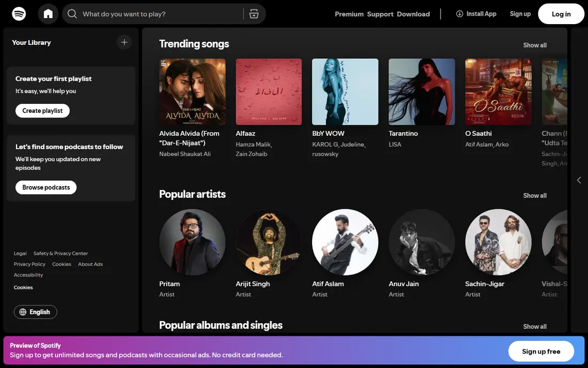The image size is (588, 368).
Task: Click the 'Tarantino' song title
Action: 403,134
